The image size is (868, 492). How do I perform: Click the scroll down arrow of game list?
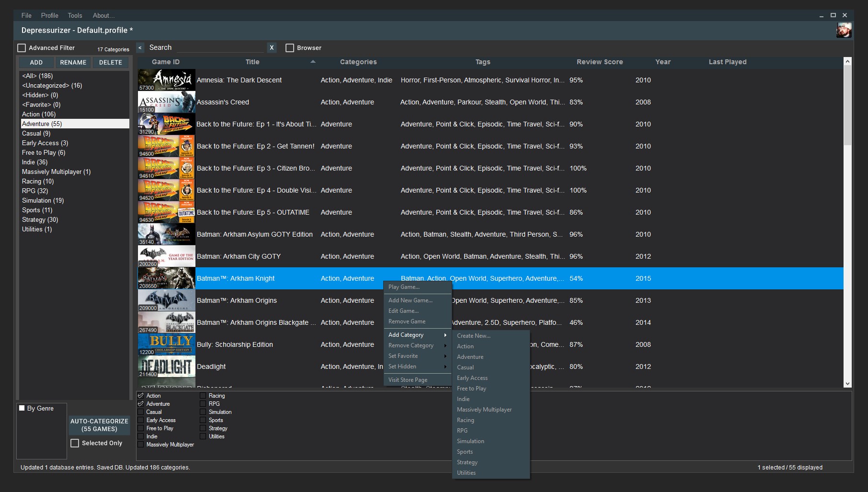point(847,383)
